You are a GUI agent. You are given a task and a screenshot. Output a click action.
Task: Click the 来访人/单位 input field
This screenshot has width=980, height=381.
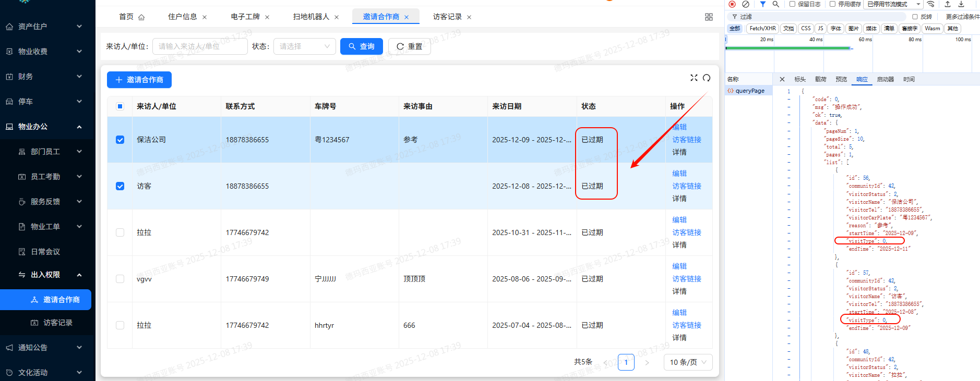click(x=199, y=46)
